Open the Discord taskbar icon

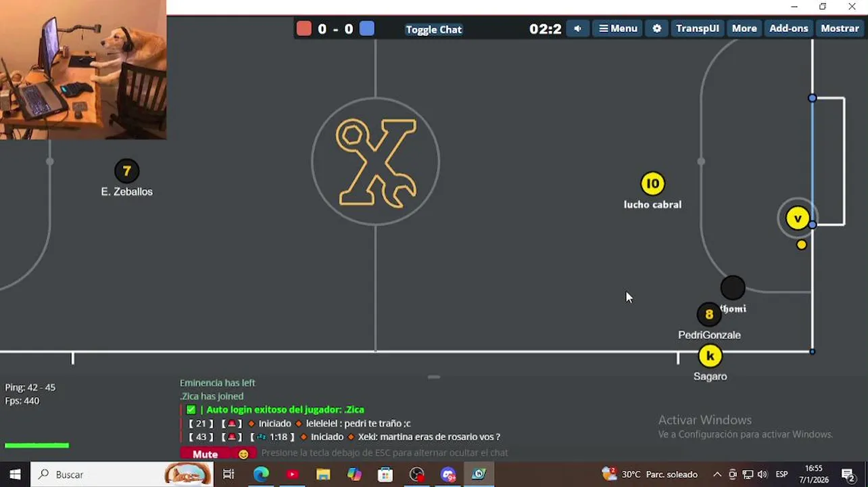tap(448, 474)
